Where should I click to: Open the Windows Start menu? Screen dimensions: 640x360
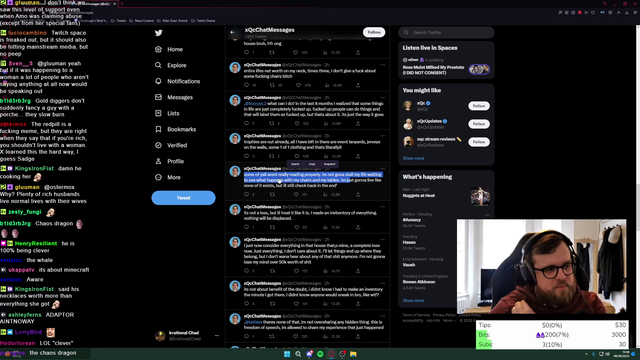tap(287, 354)
